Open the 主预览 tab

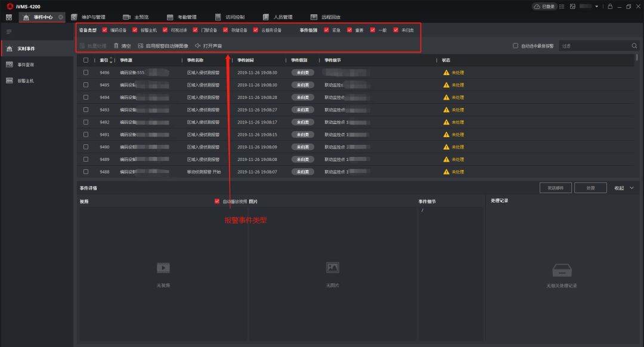click(136, 17)
